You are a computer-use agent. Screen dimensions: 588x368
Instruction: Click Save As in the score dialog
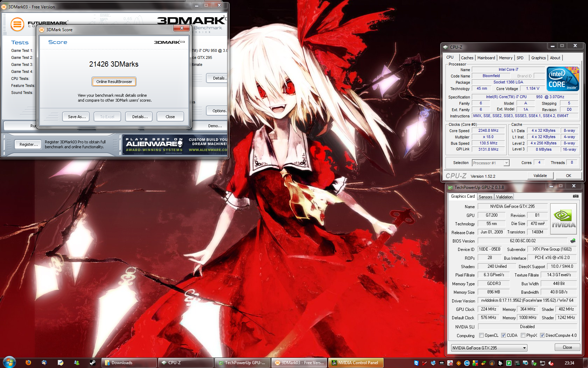(76, 117)
